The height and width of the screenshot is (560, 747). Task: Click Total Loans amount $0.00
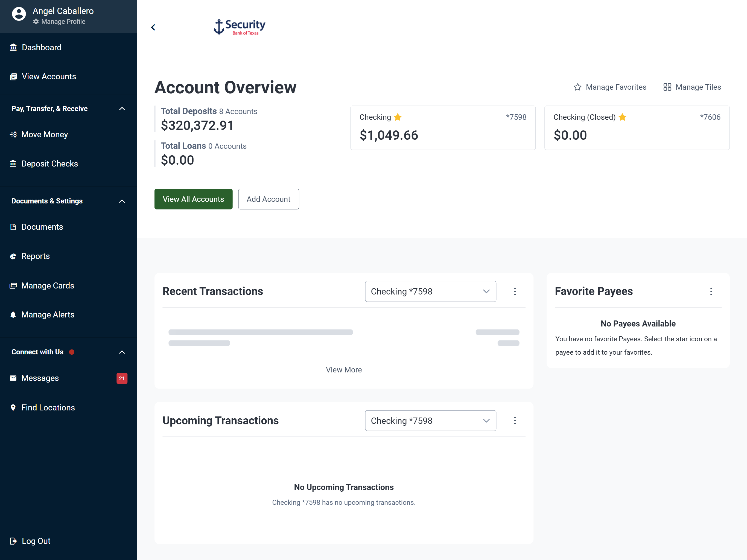click(x=178, y=161)
